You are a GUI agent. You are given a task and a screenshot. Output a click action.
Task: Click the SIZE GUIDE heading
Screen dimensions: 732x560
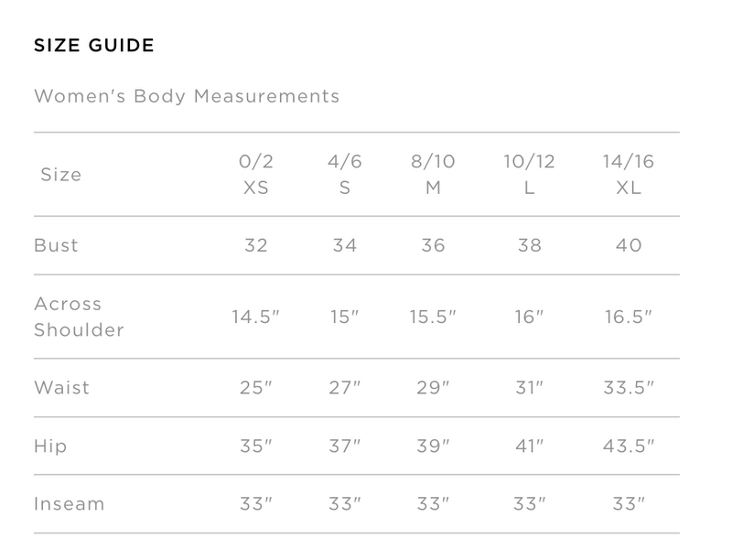[94, 45]
